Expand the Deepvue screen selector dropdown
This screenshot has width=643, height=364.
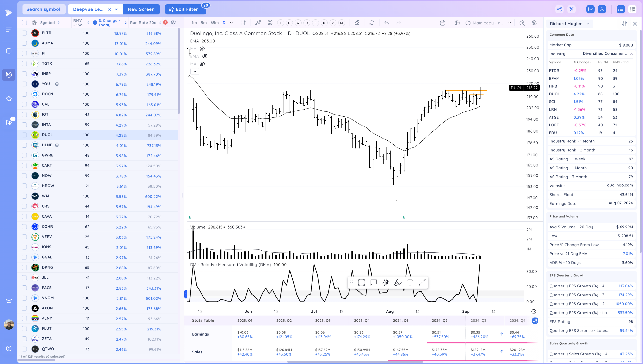116,9
